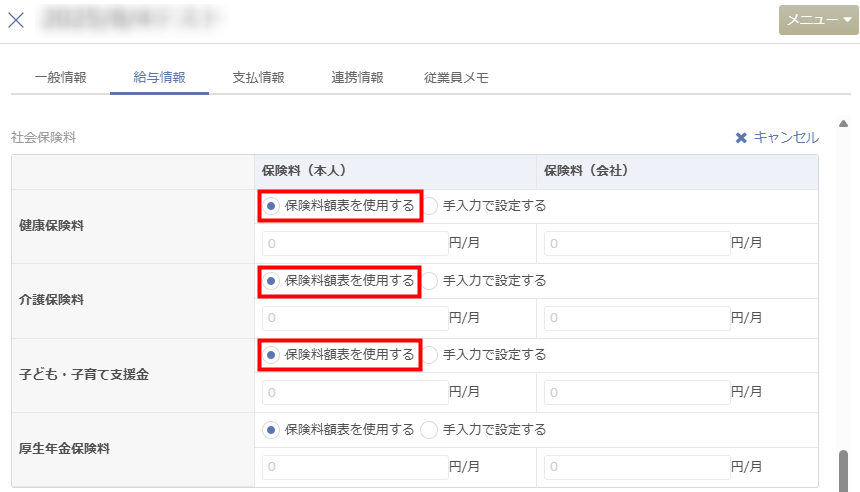Go to the 連携情報 tab
This screenshot has height=492, width=860.
(357, 77)
